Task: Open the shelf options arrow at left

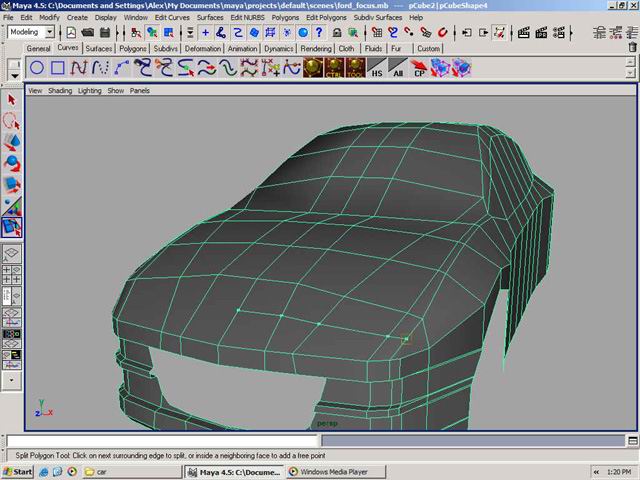Action: 13,73
